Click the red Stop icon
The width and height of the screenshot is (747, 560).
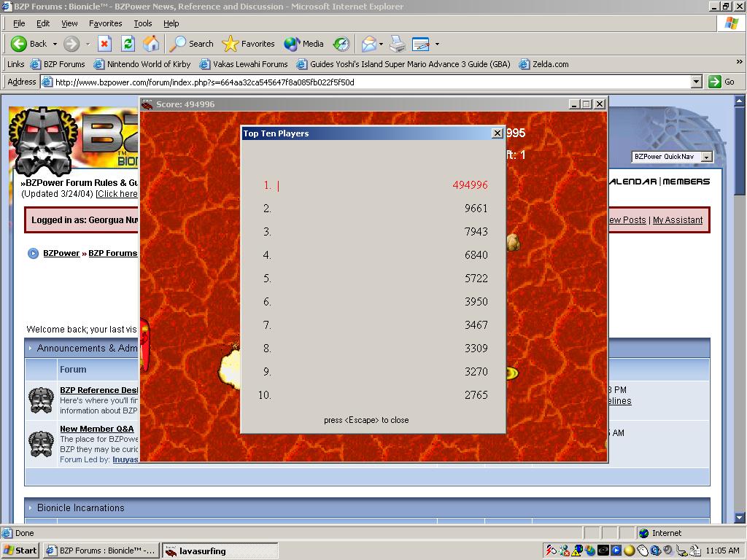[x=104, y=44]
